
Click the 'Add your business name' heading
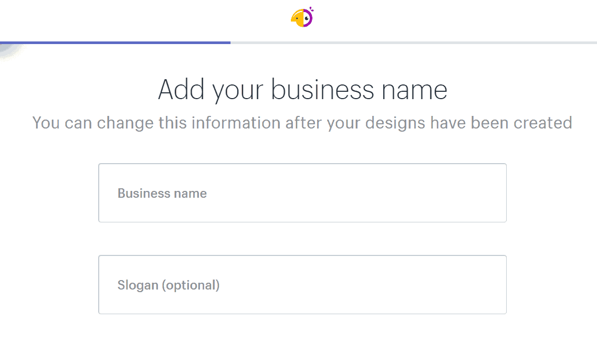pos(302,89)
